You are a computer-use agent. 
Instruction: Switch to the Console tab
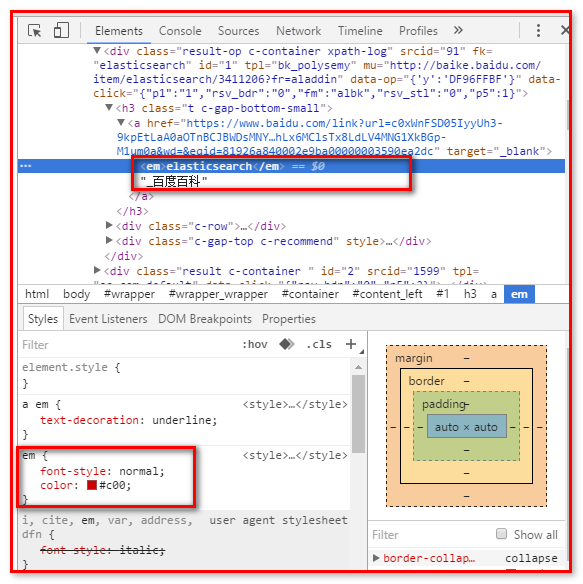pyautogui.click(x=180, y=31)
